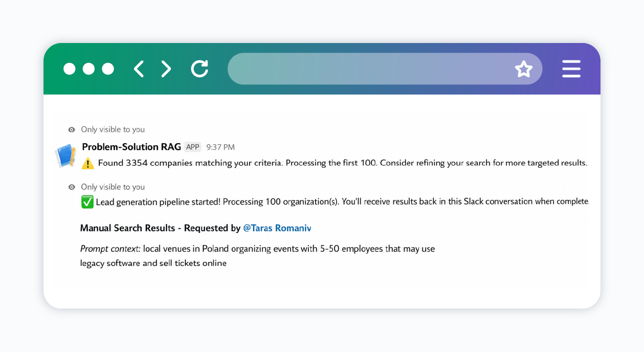Click the middle white window dot
Screen dimensions: 644x352
pos(89,69)
